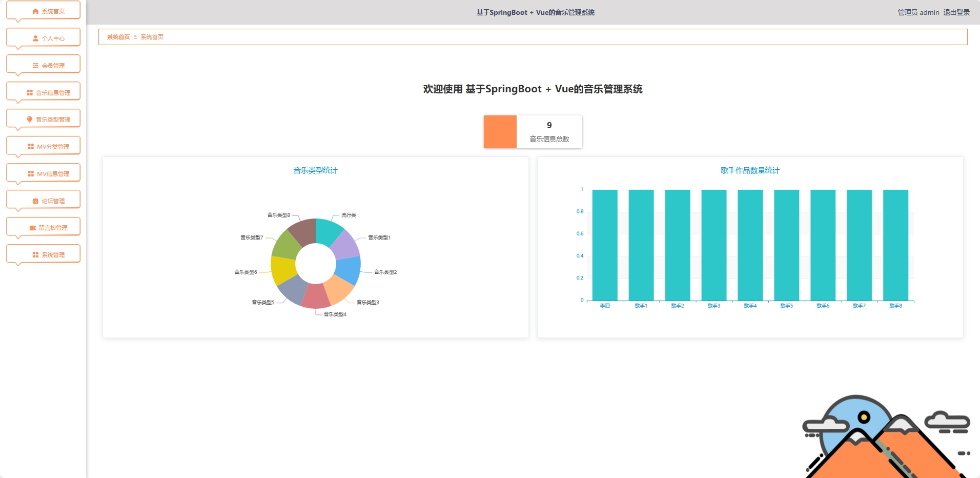This screenshot has width=980, height=478.
Task: Click the grid icon beside MV分类管理
Action: [31, 147]
